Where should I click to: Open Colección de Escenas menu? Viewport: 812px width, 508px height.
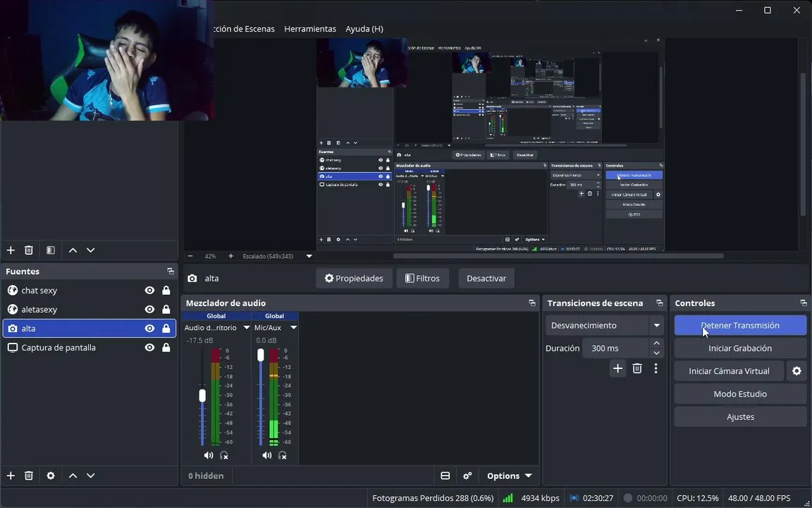pos(244,29)
